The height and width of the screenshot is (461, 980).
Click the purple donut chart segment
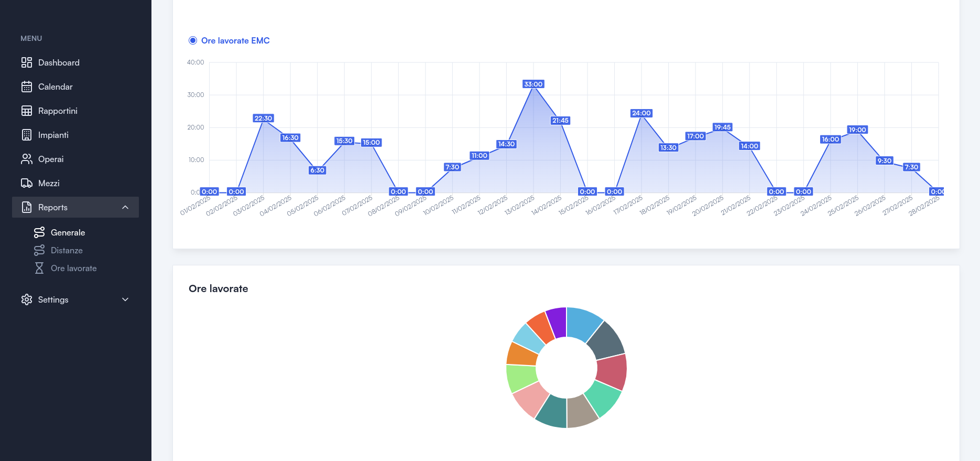[557, 322]
